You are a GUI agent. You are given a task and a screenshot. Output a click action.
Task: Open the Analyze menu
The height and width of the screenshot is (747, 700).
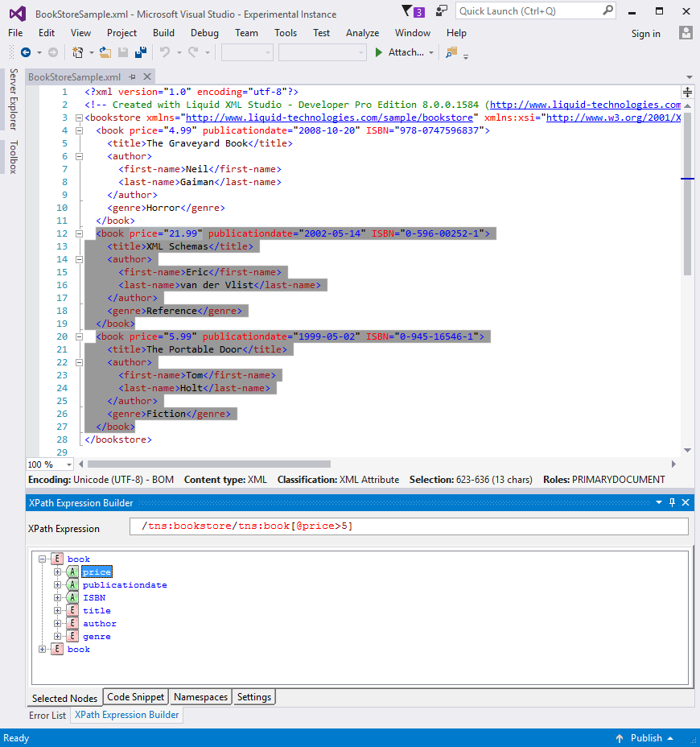tap(362, 33)
